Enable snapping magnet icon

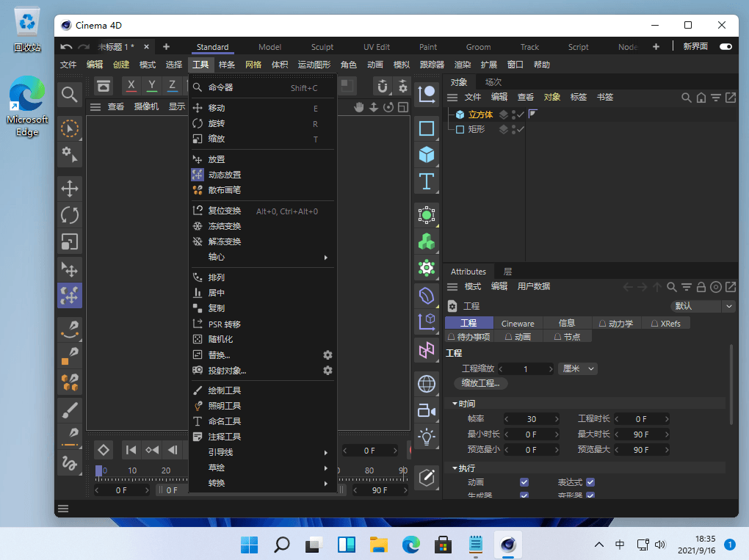[382, 87]
